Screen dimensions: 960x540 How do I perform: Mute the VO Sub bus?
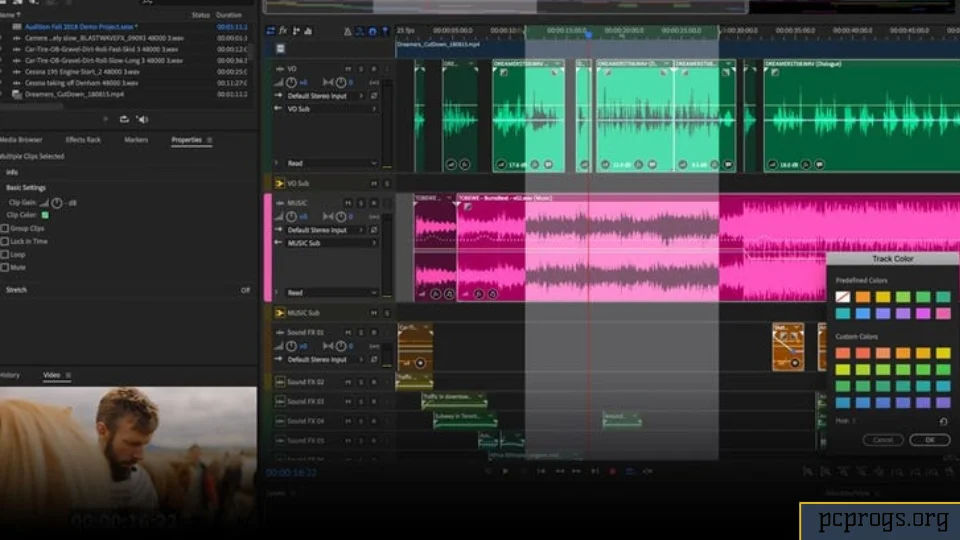point(373,184)
